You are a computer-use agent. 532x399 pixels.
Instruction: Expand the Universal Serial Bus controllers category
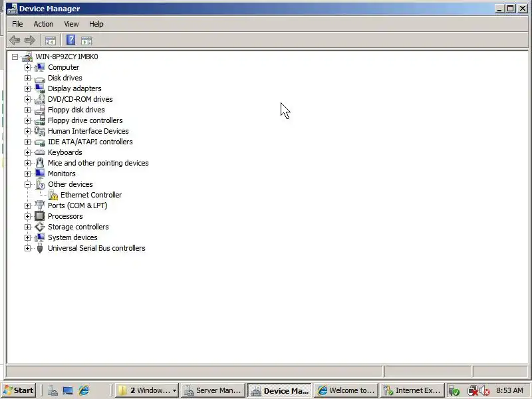click(x=27, y=248)
